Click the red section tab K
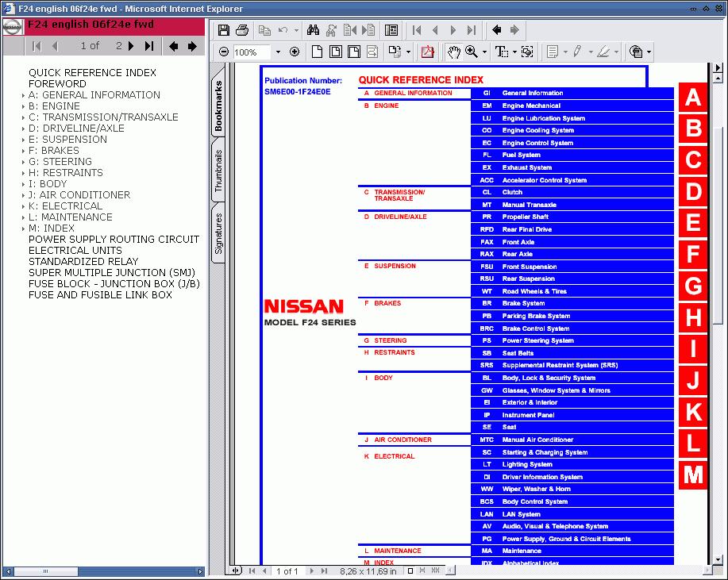This screenshot has height=580, width=728. click(693, 411)
